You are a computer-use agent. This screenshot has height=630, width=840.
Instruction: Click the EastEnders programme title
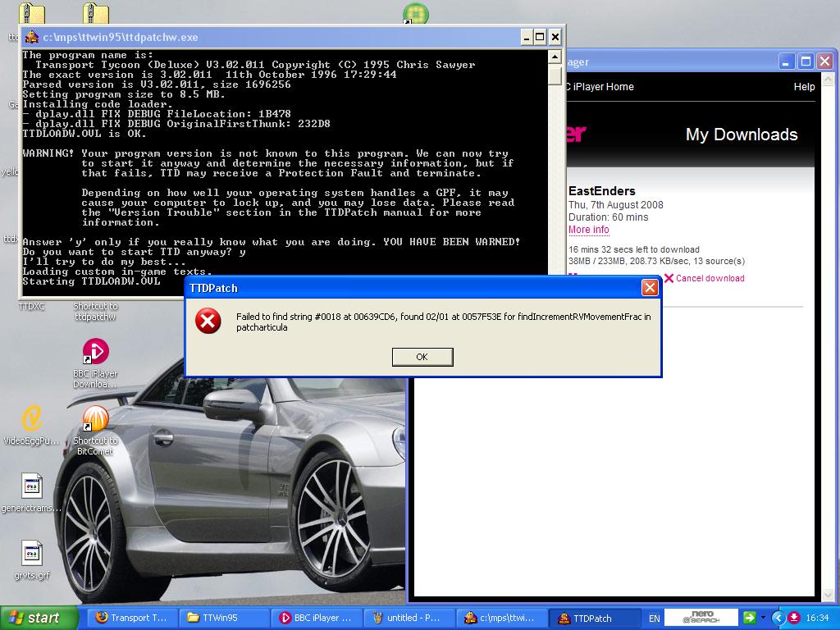(602, 190)
